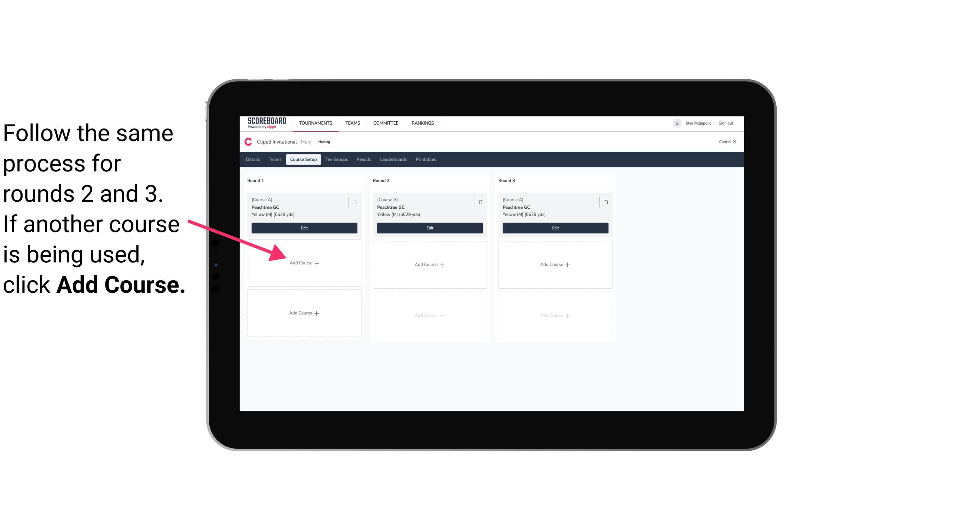This screenshot has width=980, height=527.
Task: Click the RANKINGS menu item
Action: tap(422, 123)
